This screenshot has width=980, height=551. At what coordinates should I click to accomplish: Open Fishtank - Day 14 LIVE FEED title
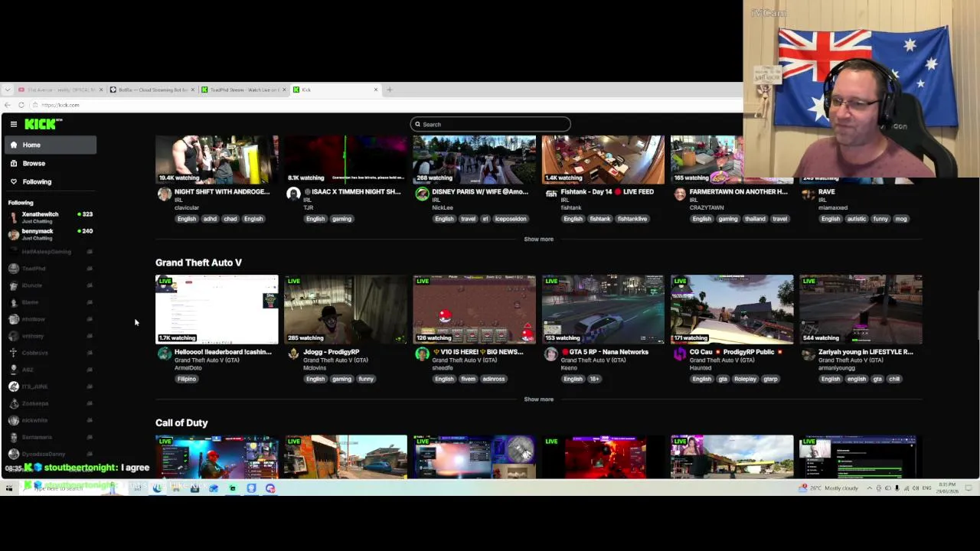[x=607, y=191]
